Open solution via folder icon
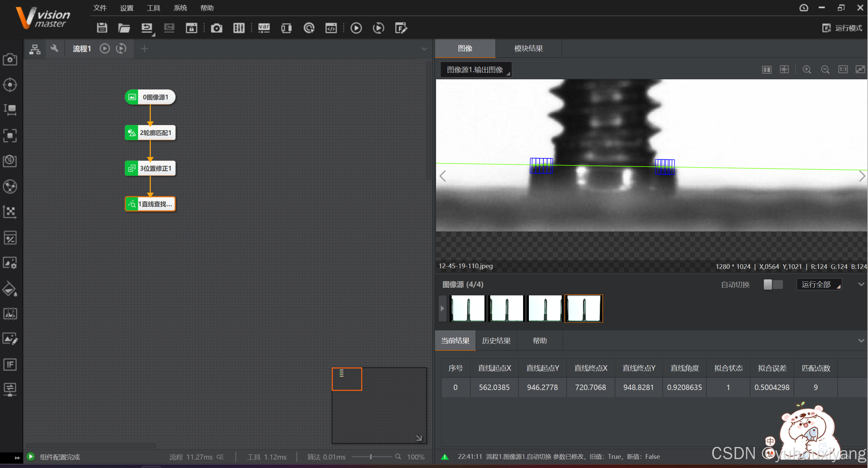 point(124,28)
